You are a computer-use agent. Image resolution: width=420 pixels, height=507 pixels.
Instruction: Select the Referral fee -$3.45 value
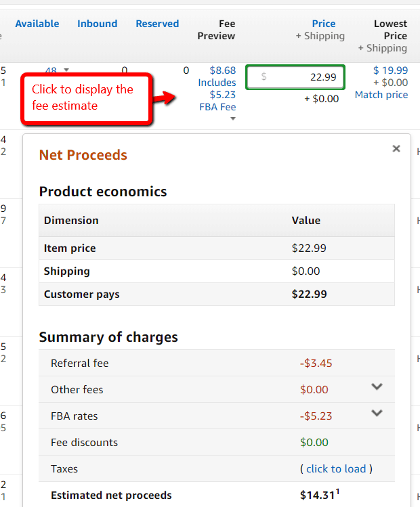316,363
